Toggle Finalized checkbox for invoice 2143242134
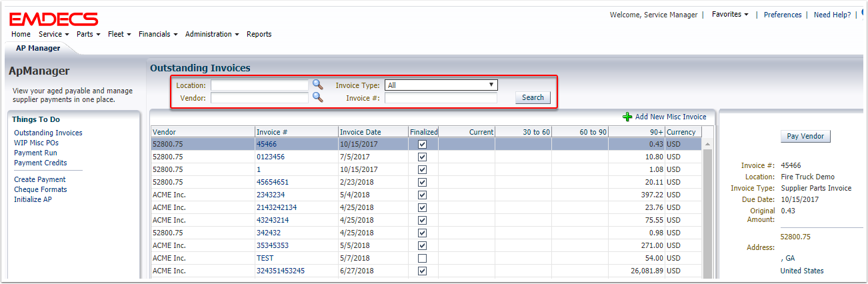The image size is (868, 284). pos(422,208)
